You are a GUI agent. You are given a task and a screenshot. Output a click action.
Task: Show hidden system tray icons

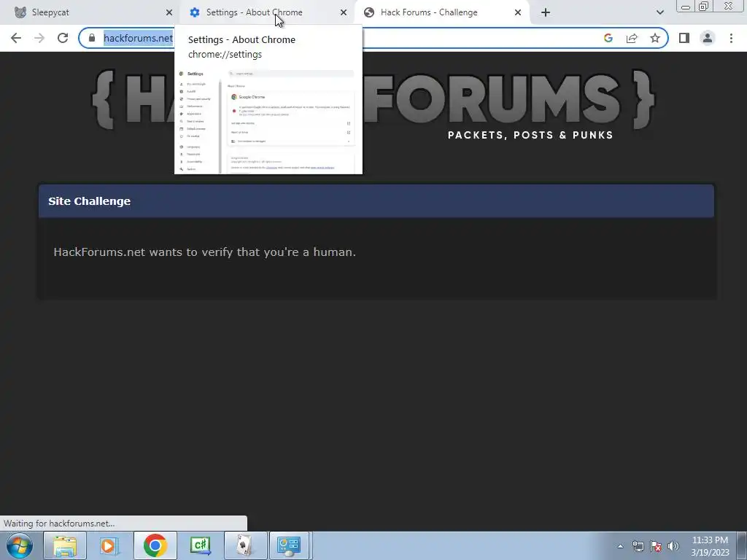[x=620, y=546]
